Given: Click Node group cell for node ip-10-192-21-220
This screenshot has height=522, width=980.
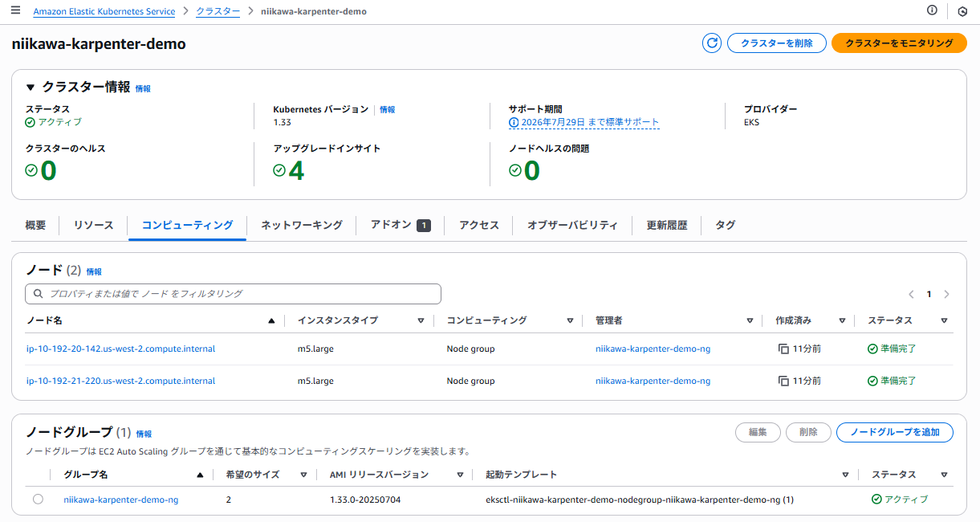Looking at the screenshot, I should [x=470, y=381].
